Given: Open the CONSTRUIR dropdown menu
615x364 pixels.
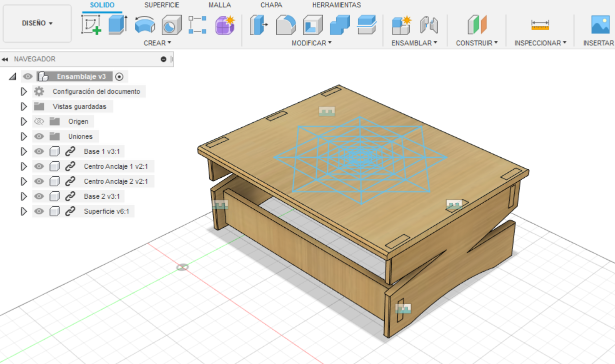Looking at the screenshot, I should coord(477,43).
